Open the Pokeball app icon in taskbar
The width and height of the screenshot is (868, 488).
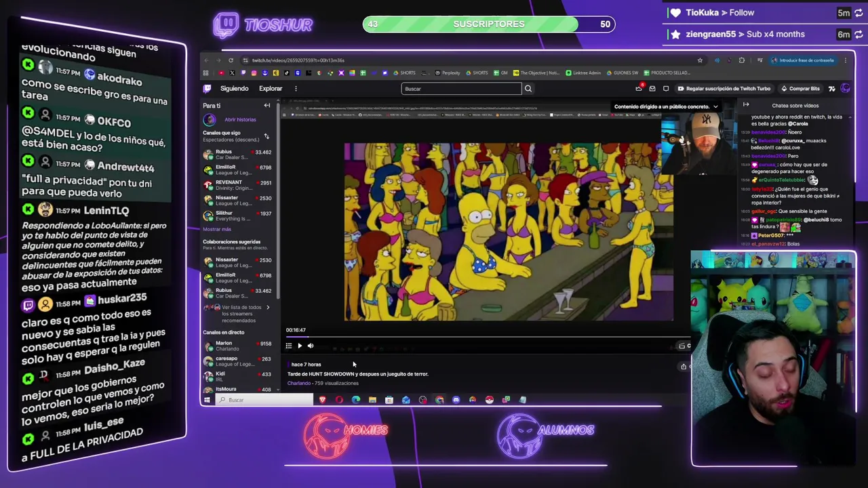click(x=490, y=400)
